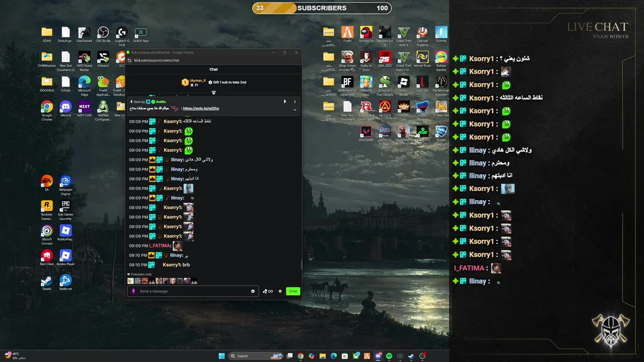Open the NBA 2K25 desktop shortcut
The height and width of the screenshot is (362, 644).
pos(385,59)
